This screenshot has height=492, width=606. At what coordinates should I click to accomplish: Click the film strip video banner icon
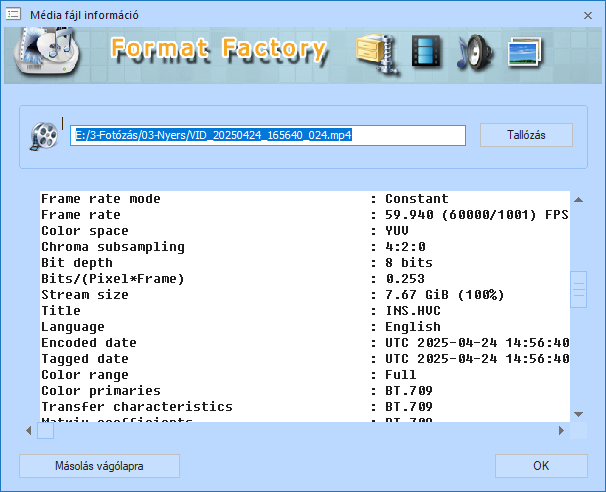pyautogui.click(x=426, y=51)
